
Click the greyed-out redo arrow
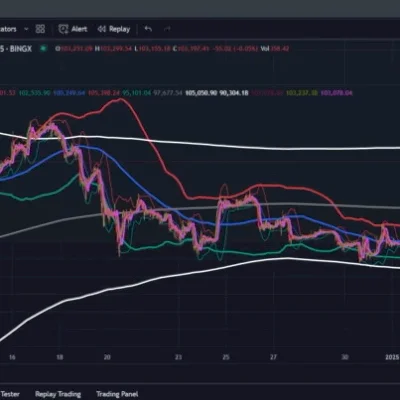pyautogui.click(x=167, y=29)
